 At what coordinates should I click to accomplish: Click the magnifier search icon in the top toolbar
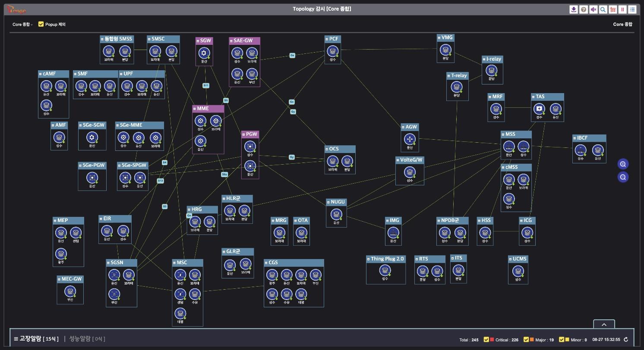coord(603,9)
